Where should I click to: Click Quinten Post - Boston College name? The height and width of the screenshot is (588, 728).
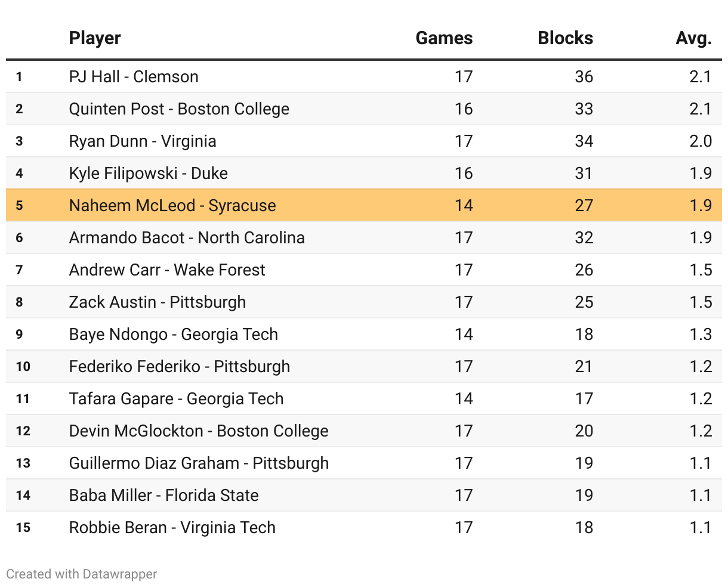pos(179,109)
